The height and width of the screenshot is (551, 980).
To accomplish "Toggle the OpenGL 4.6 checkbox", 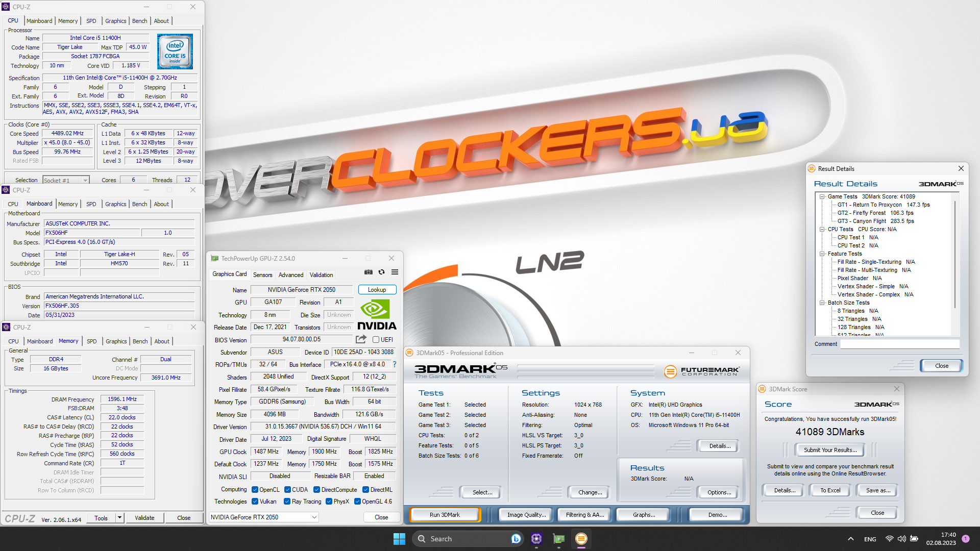I will point(357,502).
